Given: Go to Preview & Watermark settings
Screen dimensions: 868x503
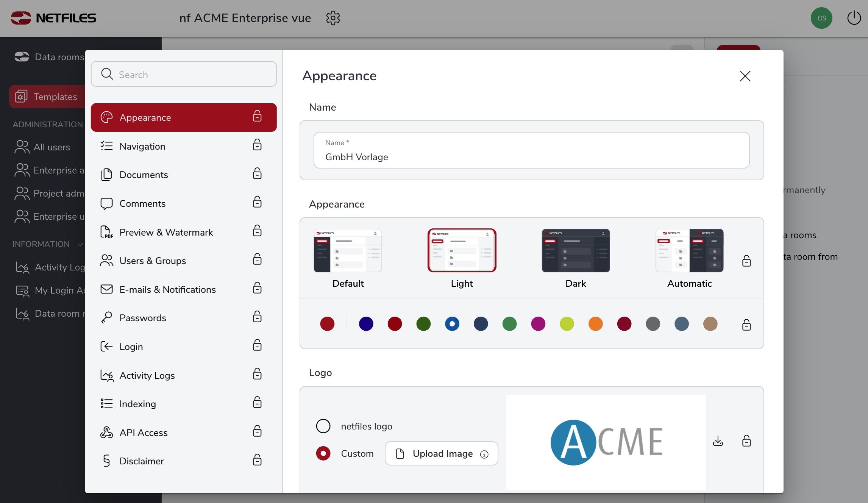Looking at the screenshot, I should click(x=166, y=232).
